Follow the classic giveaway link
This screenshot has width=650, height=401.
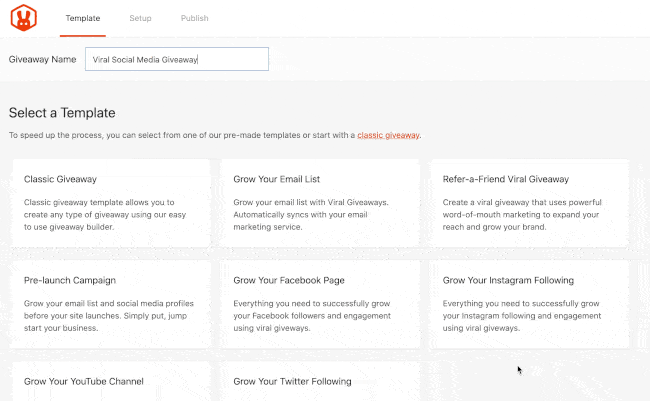[x=388, y=135]
